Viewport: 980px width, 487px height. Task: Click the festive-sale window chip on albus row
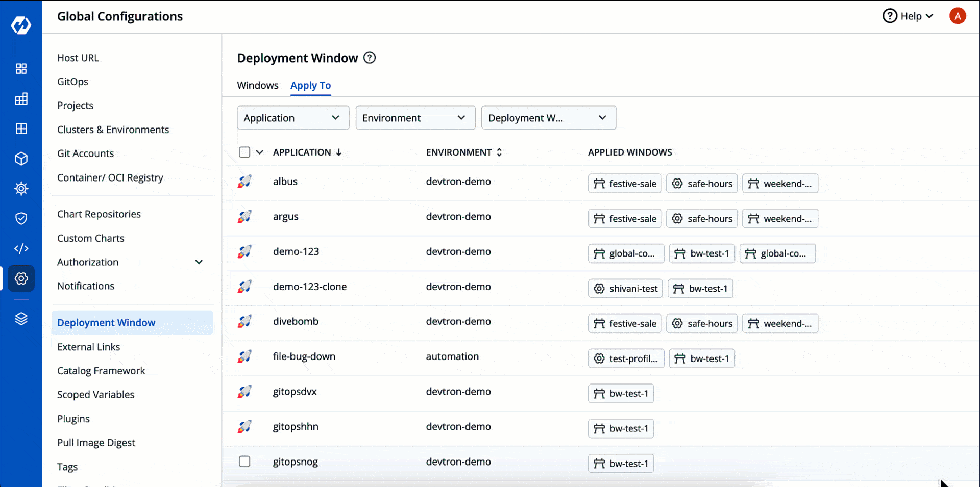point(624,183)
